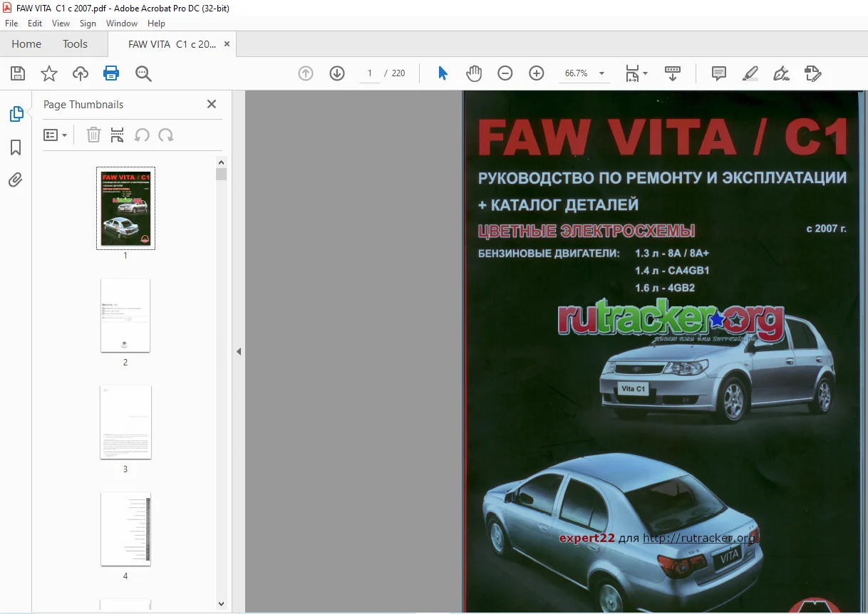The width and height of the screenshot is (868, 614).
Task: Click the scrolling mode keyboard icon
Action: (x=673, y=73)
